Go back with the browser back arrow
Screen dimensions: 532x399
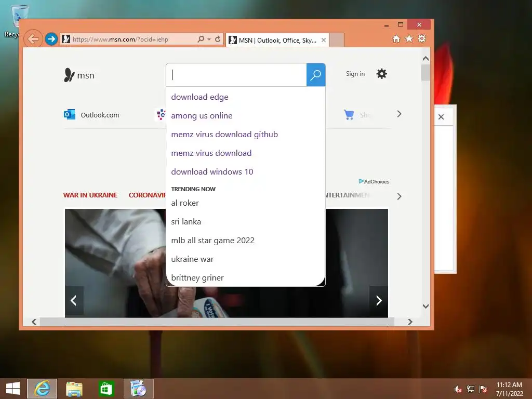coord(33,39)
